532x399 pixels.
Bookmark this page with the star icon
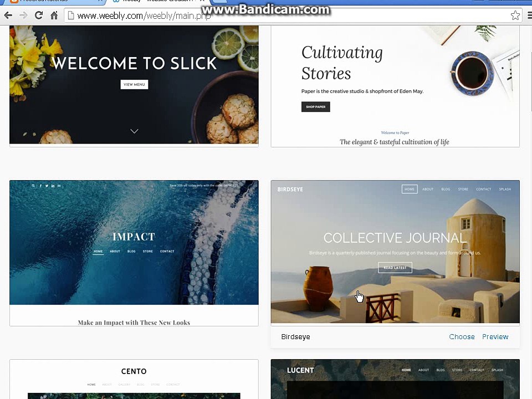click(x=515, y=16)
